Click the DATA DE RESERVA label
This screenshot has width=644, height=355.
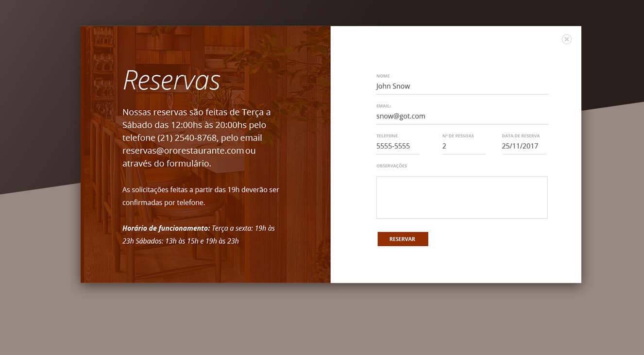(x=521, y=136)
